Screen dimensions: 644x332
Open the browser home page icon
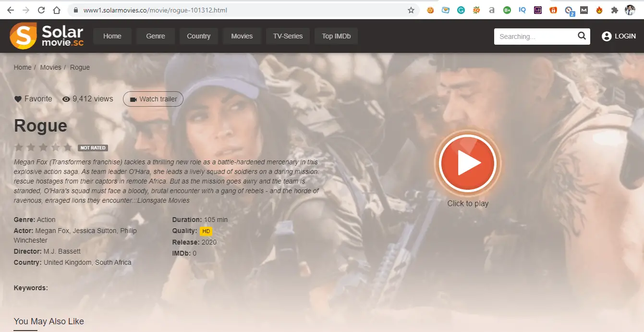(x=57, y=10)
